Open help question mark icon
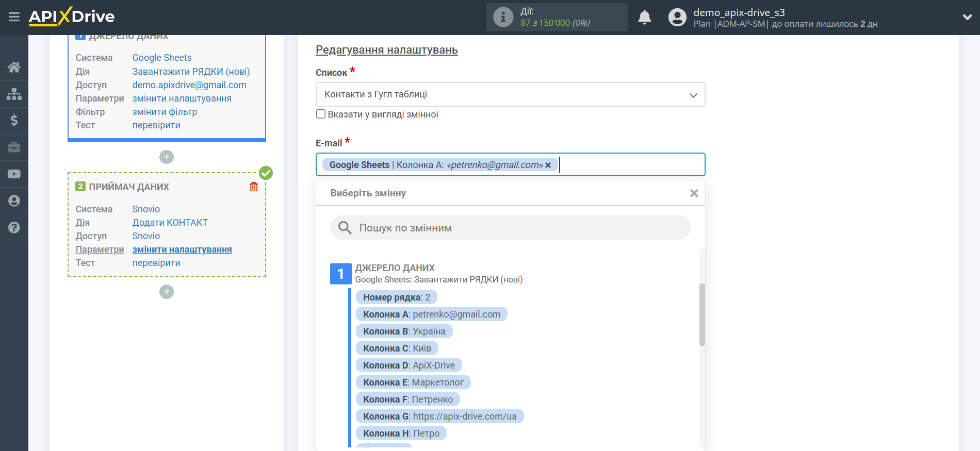This screenshot has width=980, height=451. (x=14, y=227)
